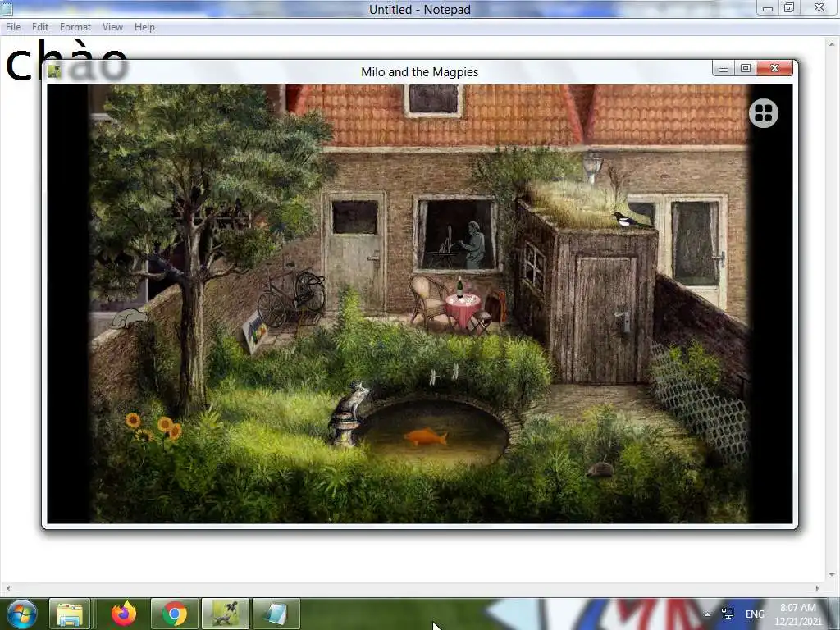Click the white door on the right
Viewport: 840px width, 630px height.
696,252
